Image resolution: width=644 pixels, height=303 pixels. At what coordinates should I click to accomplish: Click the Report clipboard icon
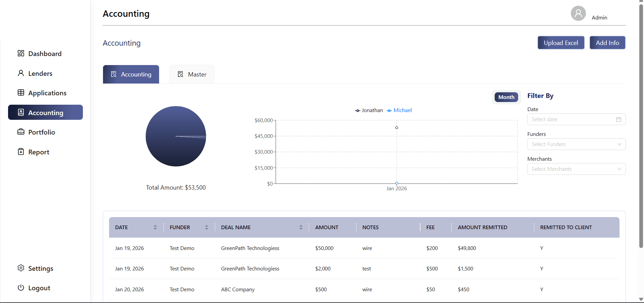21,152
